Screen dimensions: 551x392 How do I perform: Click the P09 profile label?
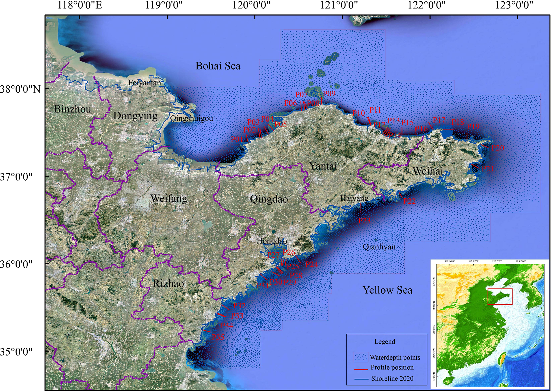[x=329, y=94]
